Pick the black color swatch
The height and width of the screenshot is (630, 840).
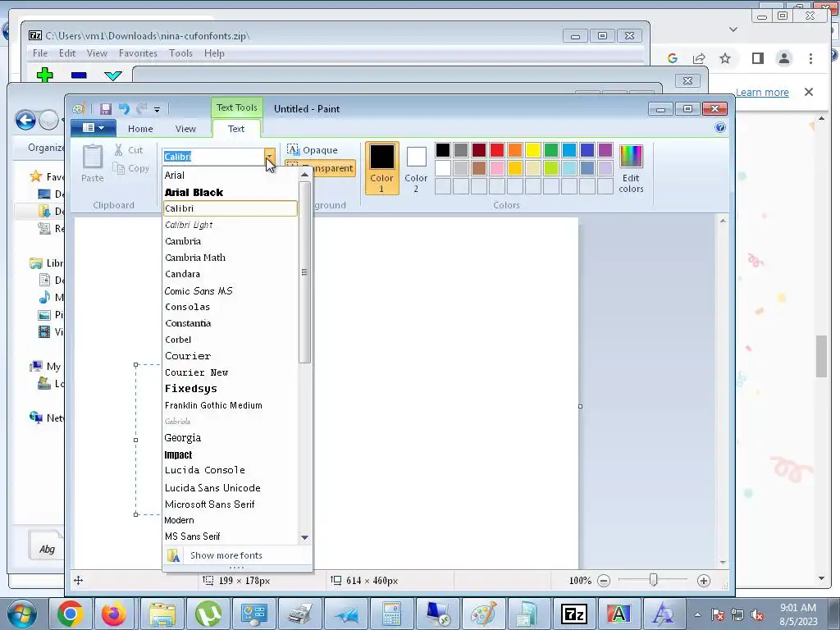(442, 150)
